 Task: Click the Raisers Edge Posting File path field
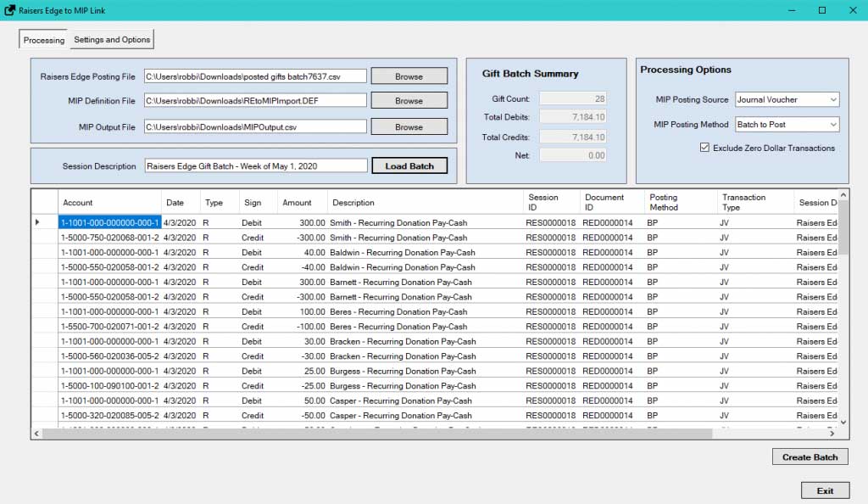[x=255, y=76]
